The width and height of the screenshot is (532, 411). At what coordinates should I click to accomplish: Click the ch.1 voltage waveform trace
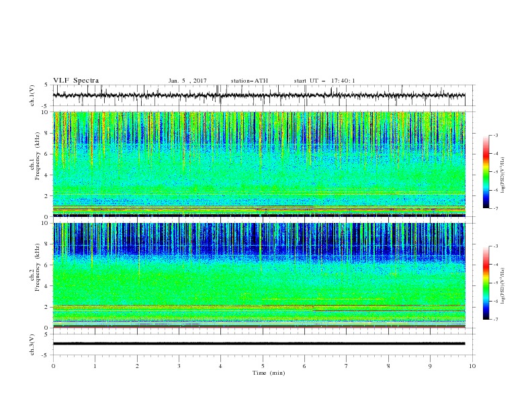click(x=259, y=95)
